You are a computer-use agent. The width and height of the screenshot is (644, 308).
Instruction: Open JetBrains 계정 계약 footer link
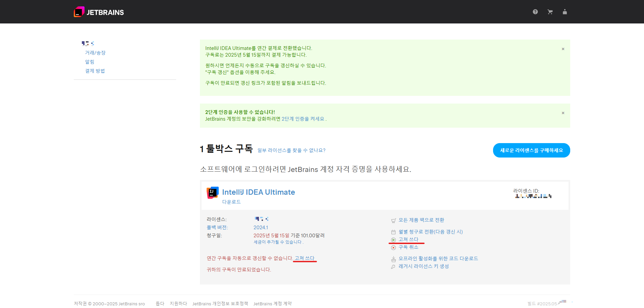pos(273,303)
